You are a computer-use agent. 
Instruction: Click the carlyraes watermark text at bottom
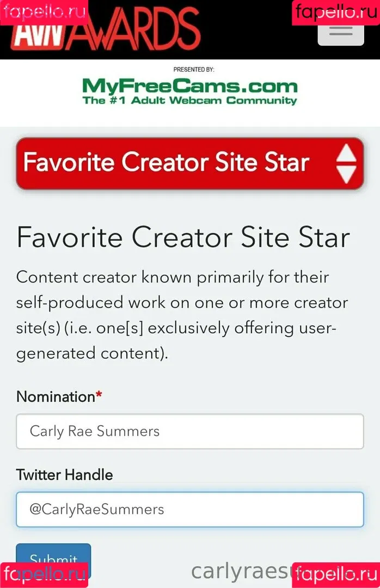pos(242,572)
